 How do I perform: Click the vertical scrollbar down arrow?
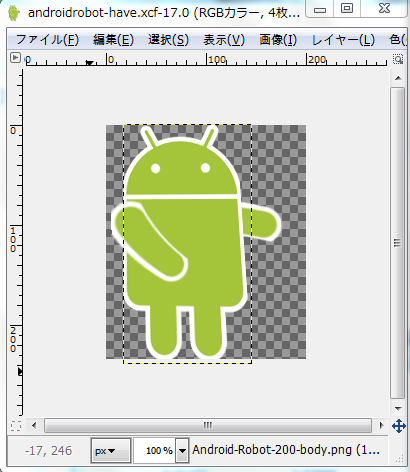(398, 408)
